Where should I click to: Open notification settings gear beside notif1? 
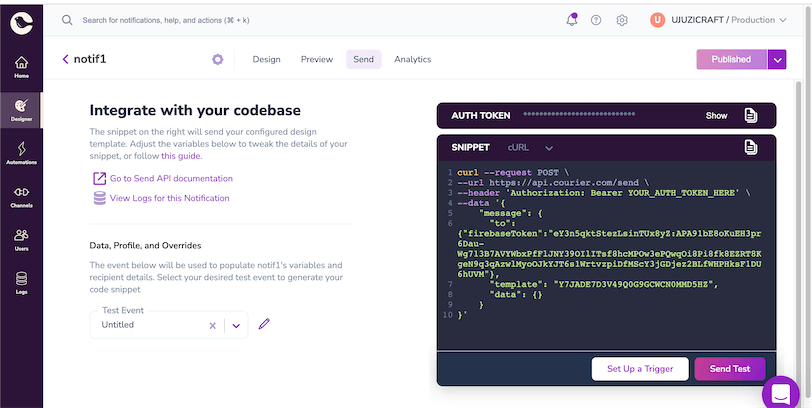(217, 60)
